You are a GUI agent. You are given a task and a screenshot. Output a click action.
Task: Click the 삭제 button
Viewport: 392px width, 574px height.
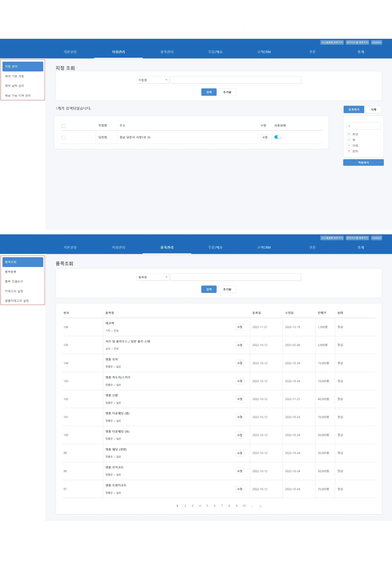373,109
